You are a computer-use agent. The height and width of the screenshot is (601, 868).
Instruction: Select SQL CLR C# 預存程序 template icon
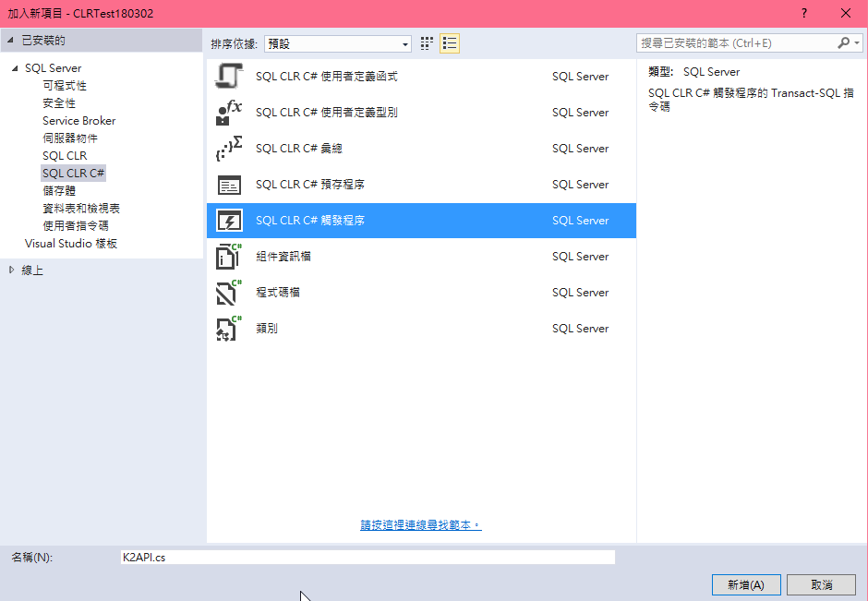tap(229, 185)
